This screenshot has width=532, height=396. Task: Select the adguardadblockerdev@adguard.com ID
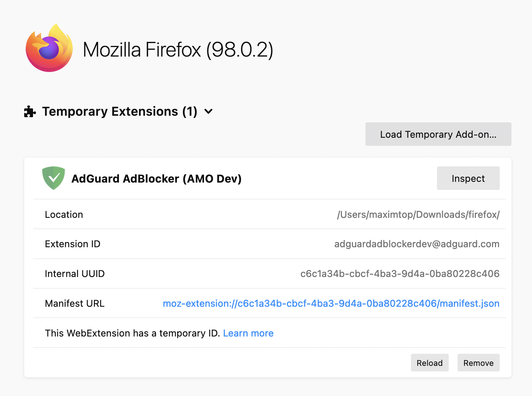coord(417,244)
